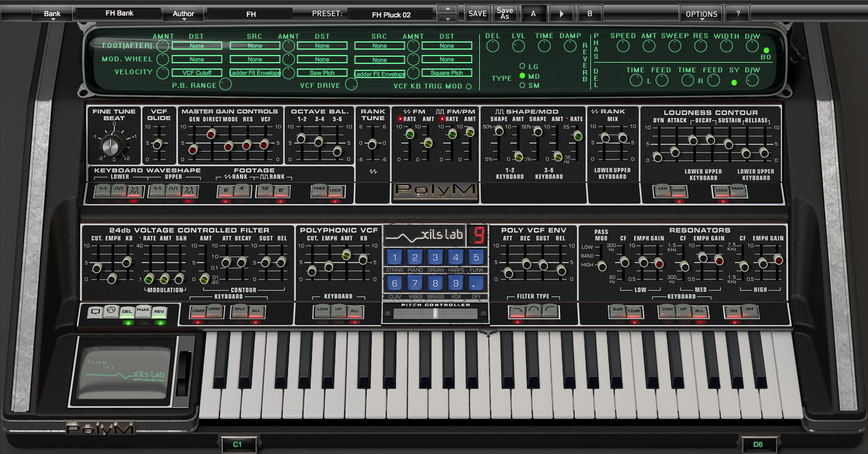Choose the high-pass filter type button

click(550, 312)
